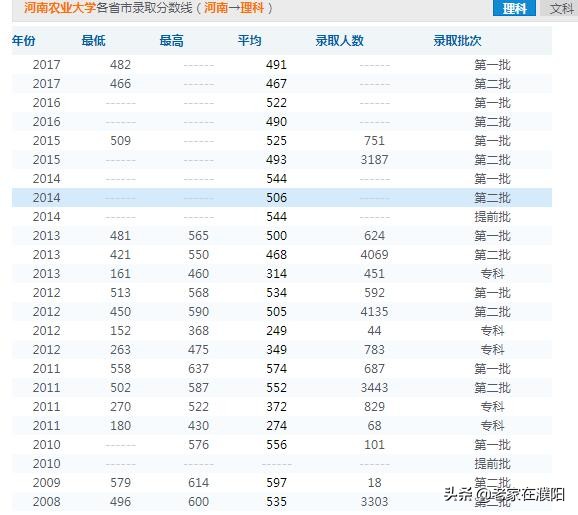Click the 最高 column header
578x515 pixels.
point(171,41)
